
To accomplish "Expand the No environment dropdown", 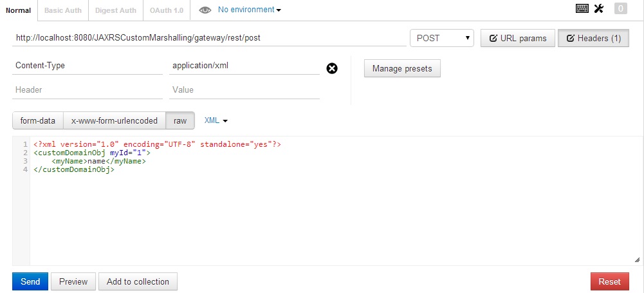I will click(x=250, y=10).
